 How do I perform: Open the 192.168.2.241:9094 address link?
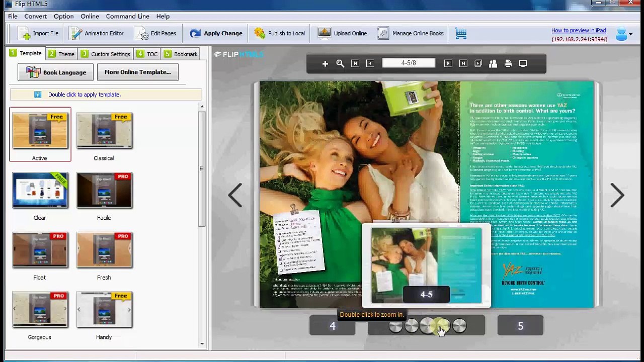click(579, 39)
